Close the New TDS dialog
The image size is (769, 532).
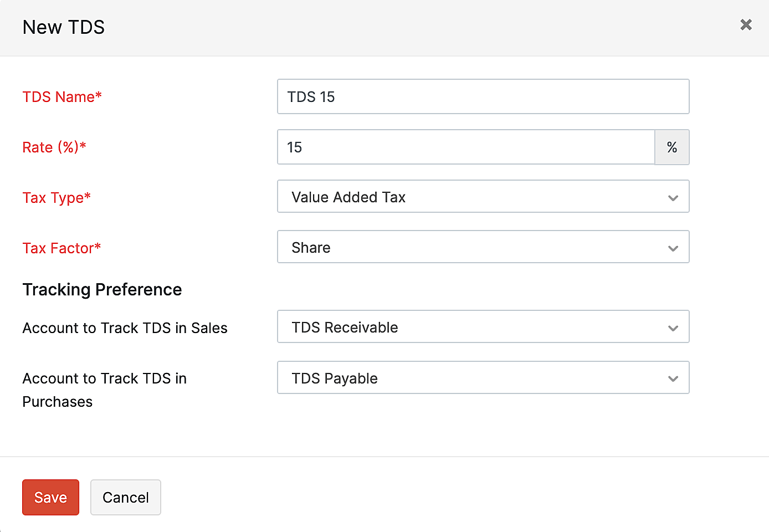pyautogui.click(x=746, y=25)
